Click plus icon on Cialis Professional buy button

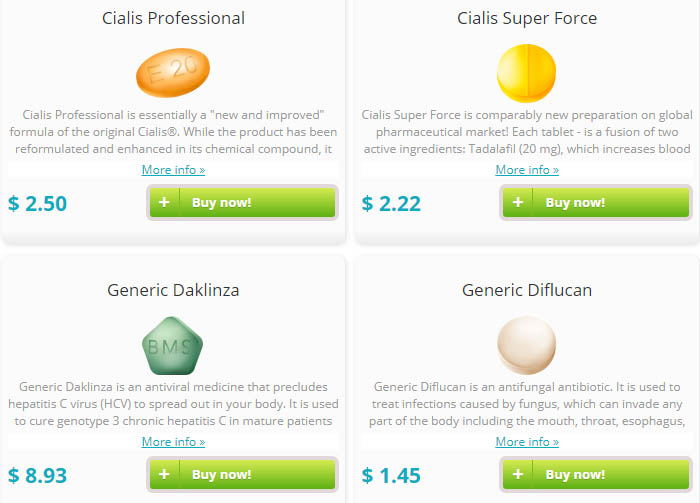coord(164,203)
